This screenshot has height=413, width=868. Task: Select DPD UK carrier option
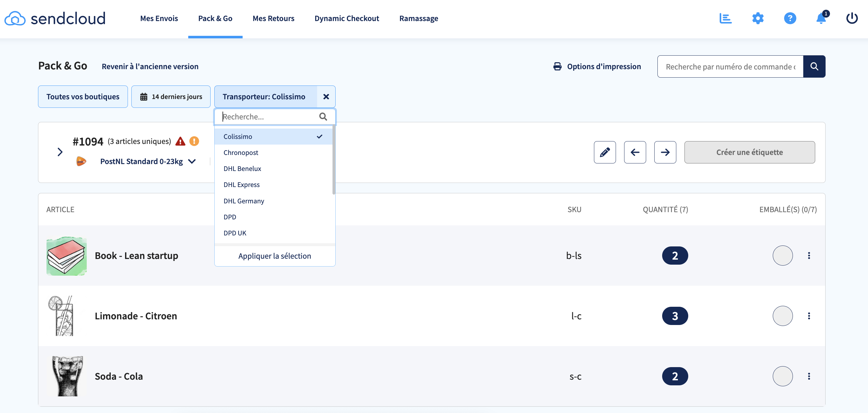(273, 233)
